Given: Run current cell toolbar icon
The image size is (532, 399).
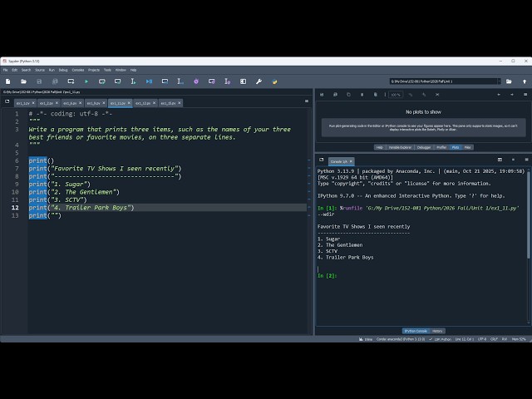Looking at the screenshot, I should 101,81.
